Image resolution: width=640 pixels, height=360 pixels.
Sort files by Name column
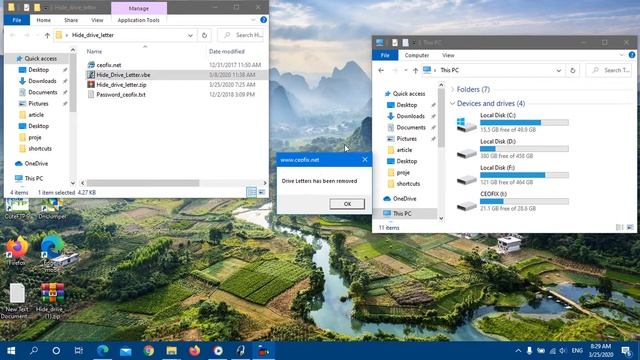point(94,51)
